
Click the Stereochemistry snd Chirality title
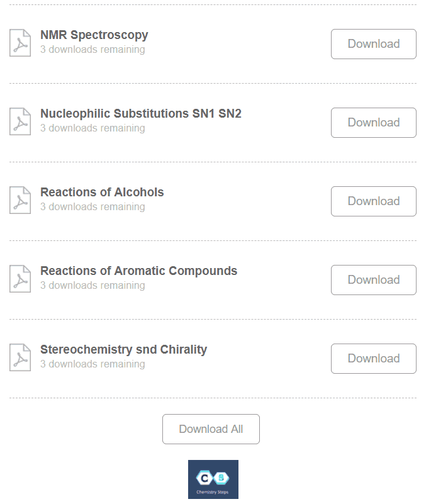click(123, 350)
